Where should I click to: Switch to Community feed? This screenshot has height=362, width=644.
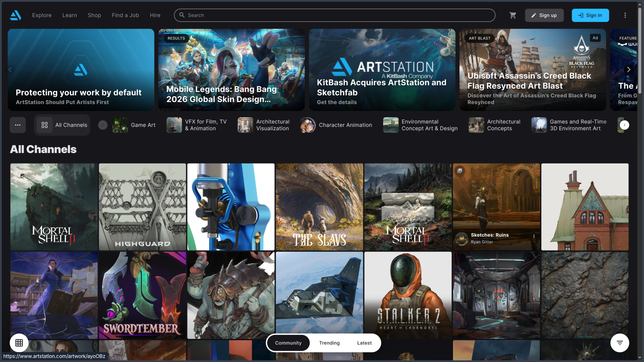point(288,343)
